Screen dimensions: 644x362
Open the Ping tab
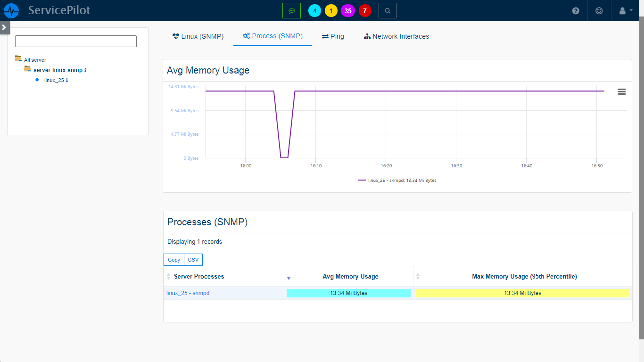333,36
